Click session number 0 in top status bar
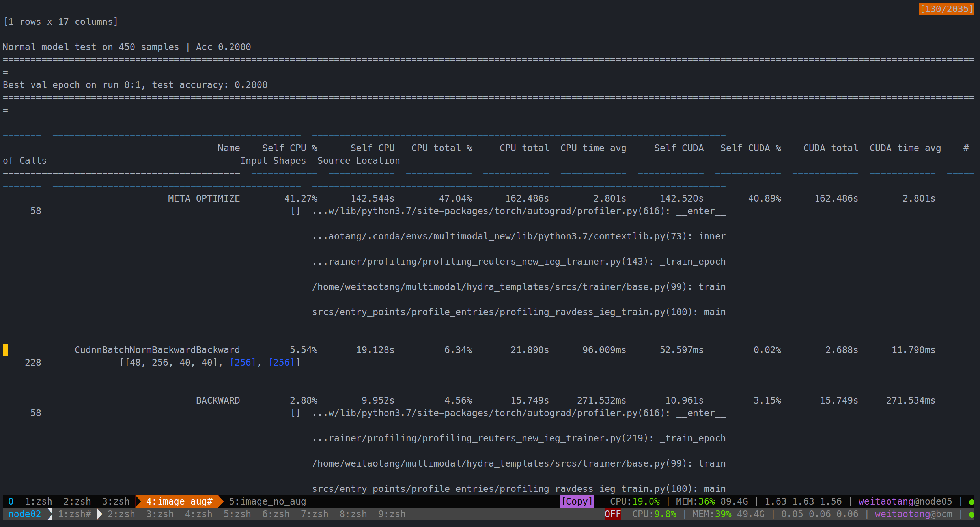The image size is (980, 527). [x=11, y=501]
